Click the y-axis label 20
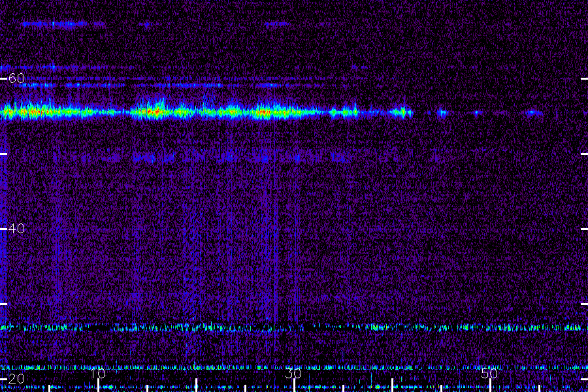The height and width of the screenshot is (392, 588). (16, 378)
